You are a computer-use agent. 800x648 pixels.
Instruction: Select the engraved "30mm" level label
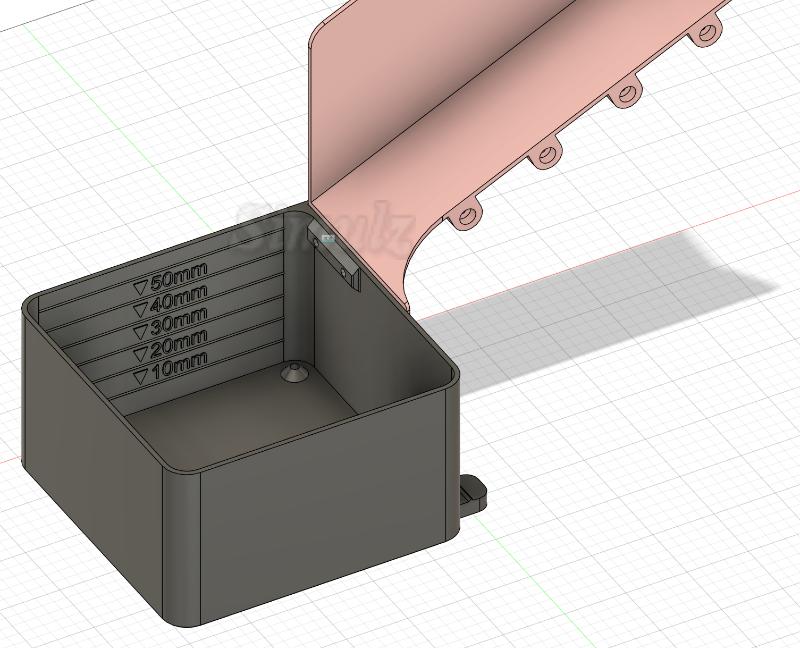click(179, 322)
